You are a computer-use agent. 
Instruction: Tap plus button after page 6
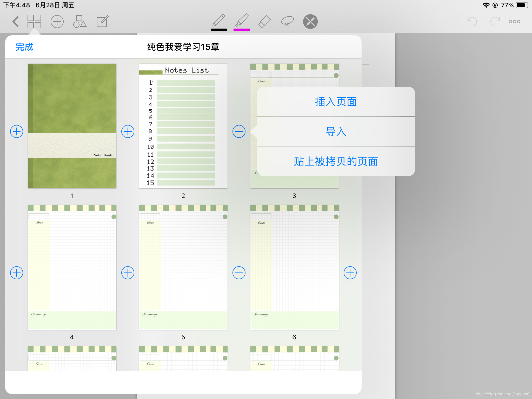point(350,273)
